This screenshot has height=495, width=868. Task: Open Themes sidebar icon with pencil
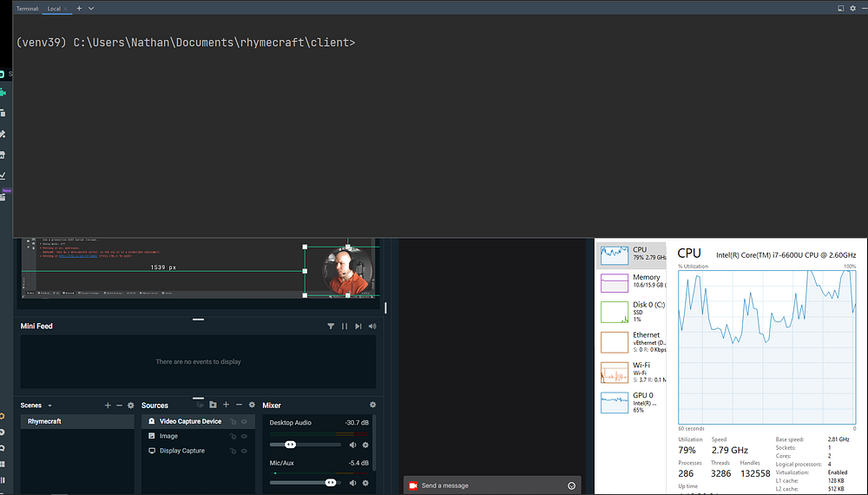(3, 134)
